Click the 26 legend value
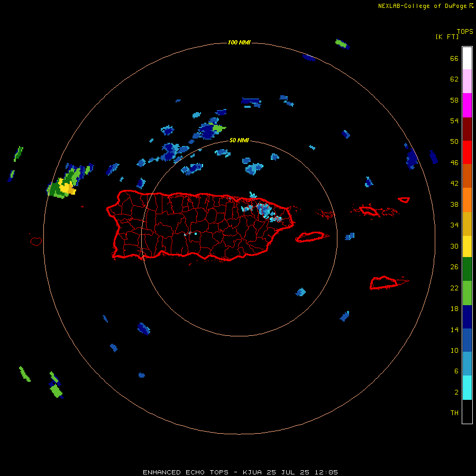This screenshot has height=476, width=476. (x=454, y=267)
